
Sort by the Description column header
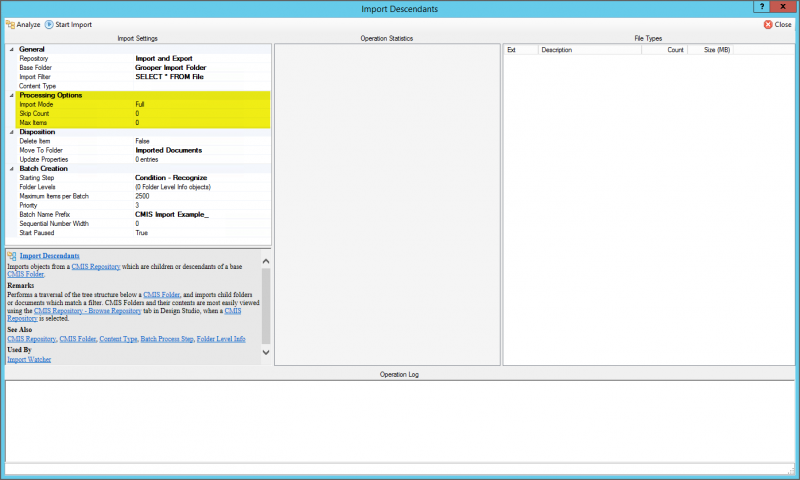tap(590, 50)
